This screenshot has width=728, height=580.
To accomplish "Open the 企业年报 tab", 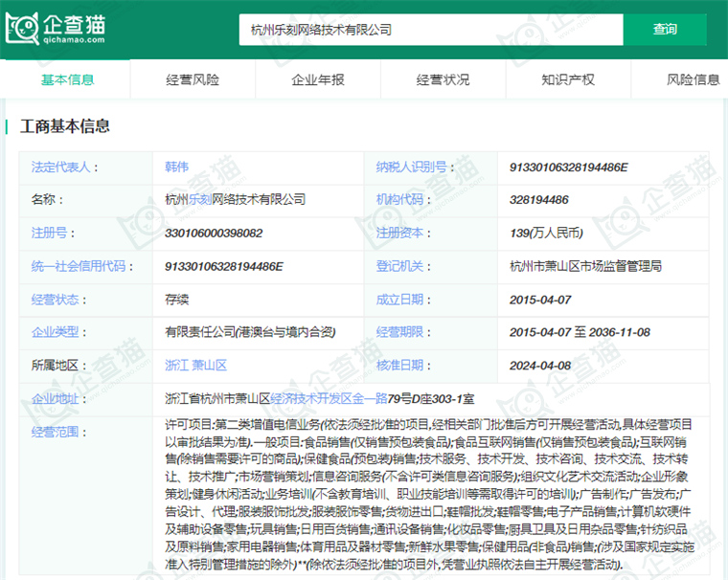I will tap(318, 79).
